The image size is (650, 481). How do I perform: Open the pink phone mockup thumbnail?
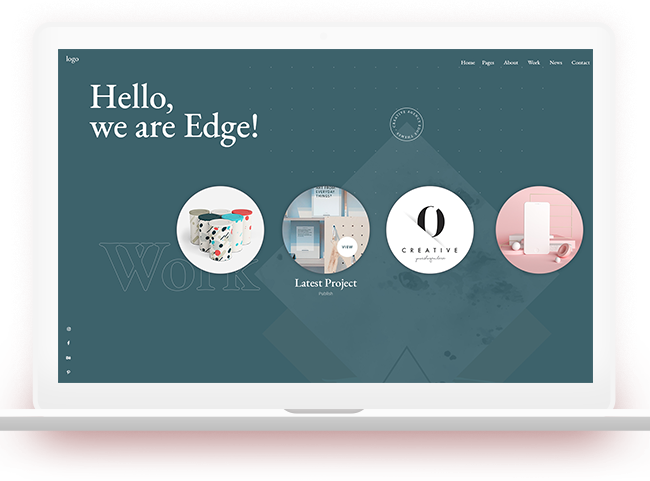(x=538, y=230)
